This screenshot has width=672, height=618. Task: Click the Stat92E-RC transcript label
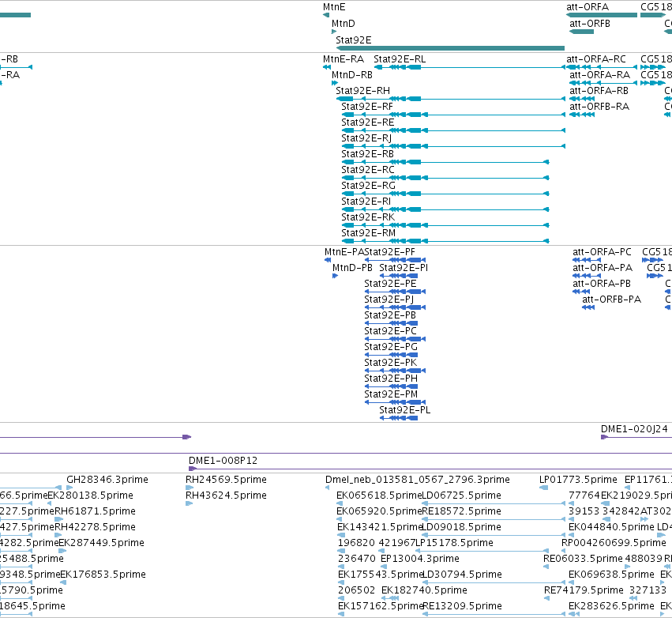pos(367,170)
